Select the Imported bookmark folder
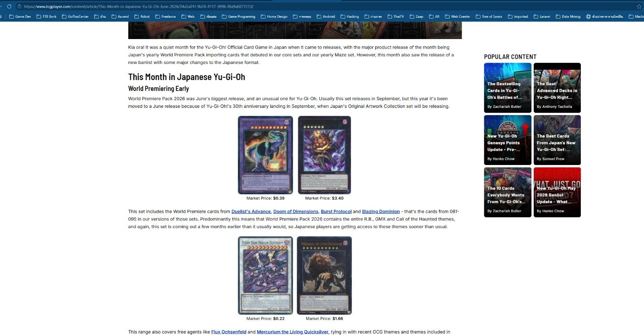This screenshot has height=336, width=644. (x=518, y=16)
